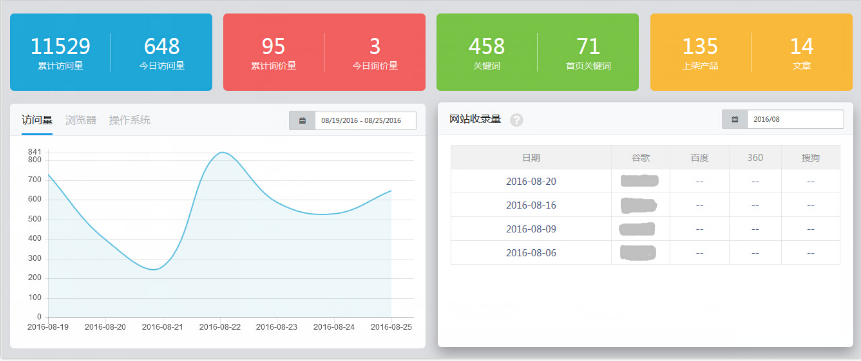Click the 2016-08-19 x-axis label
Screen dimensions: 861x361
[48, 327]
